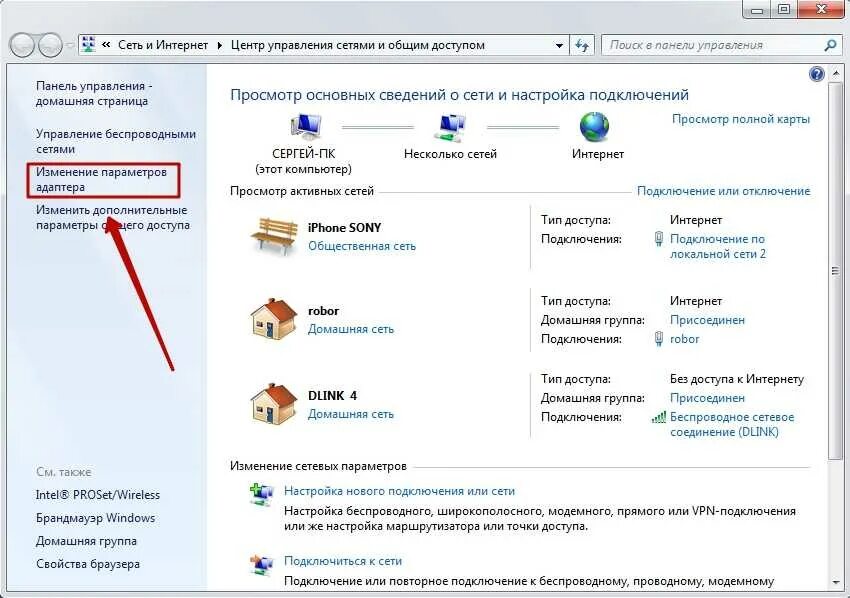Expand the breadcrumb arrow after Сеть и Интернет

click(x=220, y=46)
